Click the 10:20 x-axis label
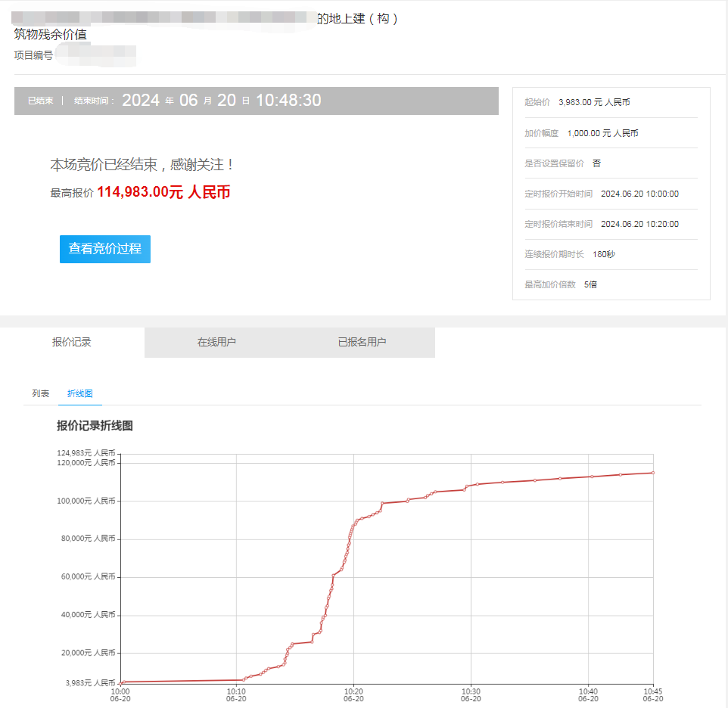Viewport: 728px width, 708px height. tap(353, 695)
